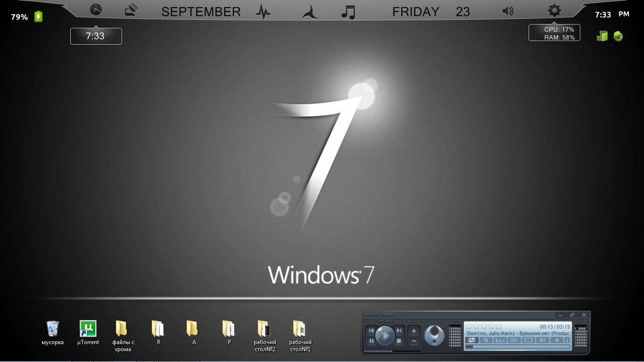Open the music note icon in top bar
644x362 pixels.
(348, 11)
